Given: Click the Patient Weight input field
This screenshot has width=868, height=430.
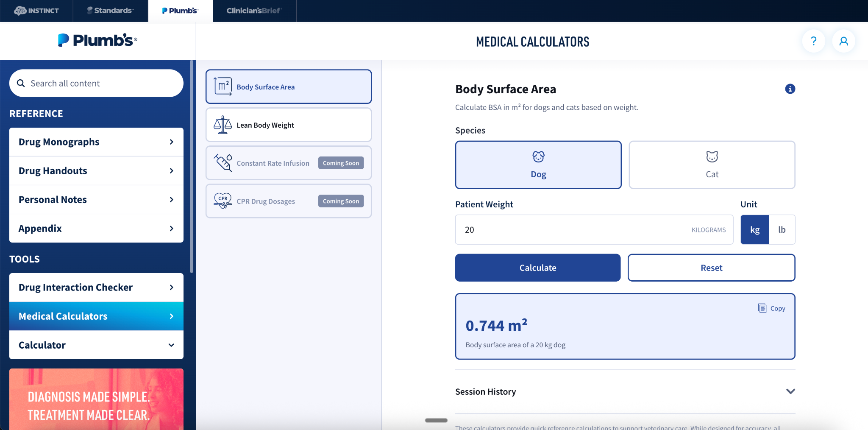Looking at the screenshot, I should pos(594,229).
